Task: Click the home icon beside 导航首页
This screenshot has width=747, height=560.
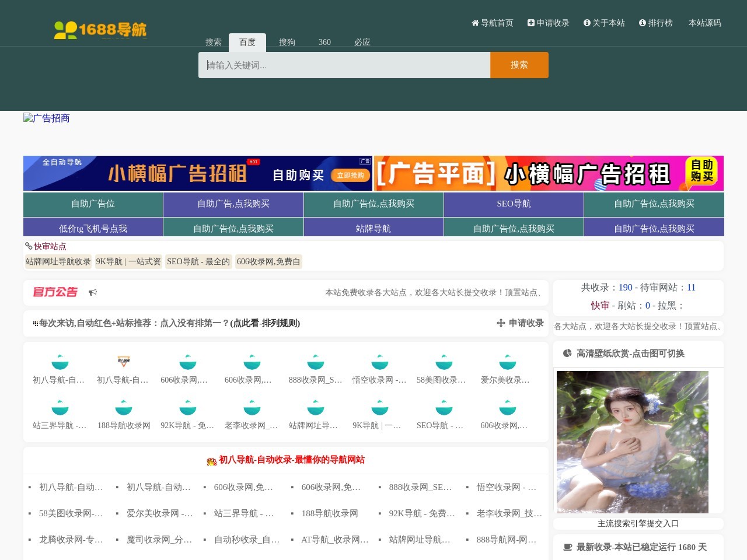Action: point(475,23)
